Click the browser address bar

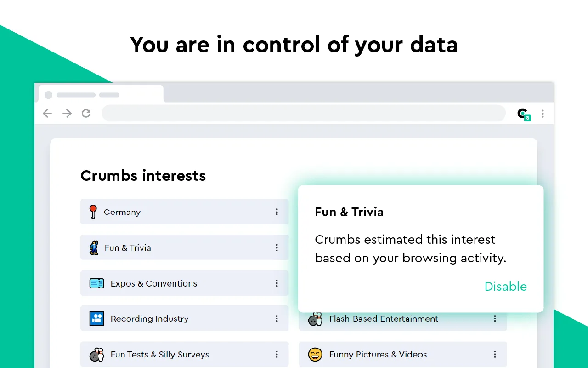303,113
